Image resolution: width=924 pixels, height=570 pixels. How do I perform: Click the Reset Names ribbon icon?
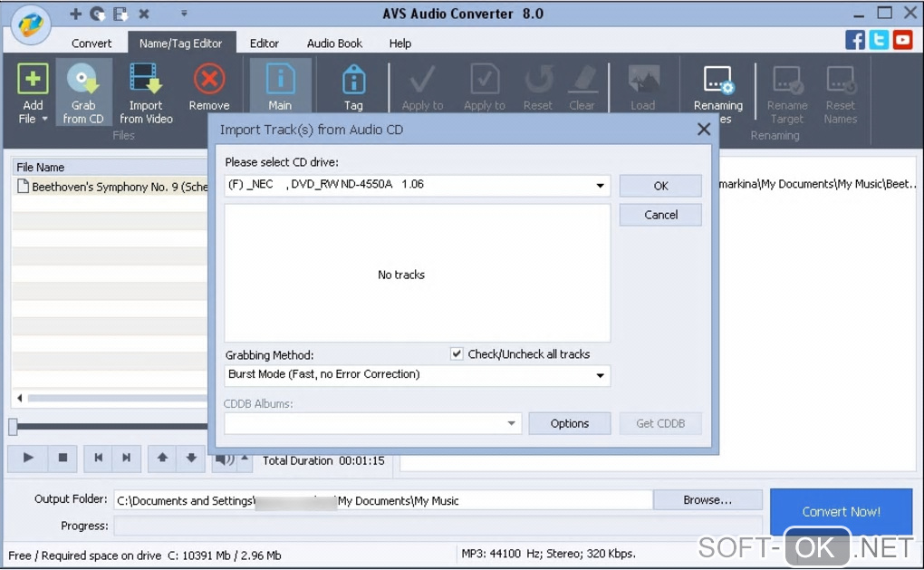[841, 80]
